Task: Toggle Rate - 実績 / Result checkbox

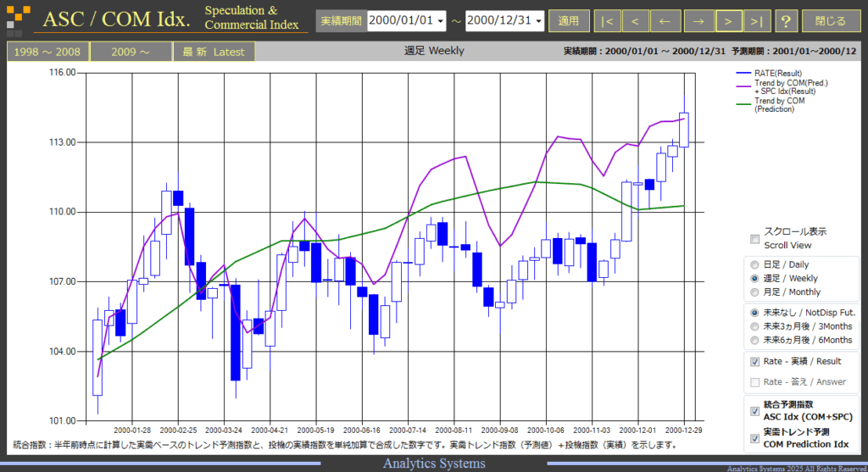Action: click(x=754, y=362)
